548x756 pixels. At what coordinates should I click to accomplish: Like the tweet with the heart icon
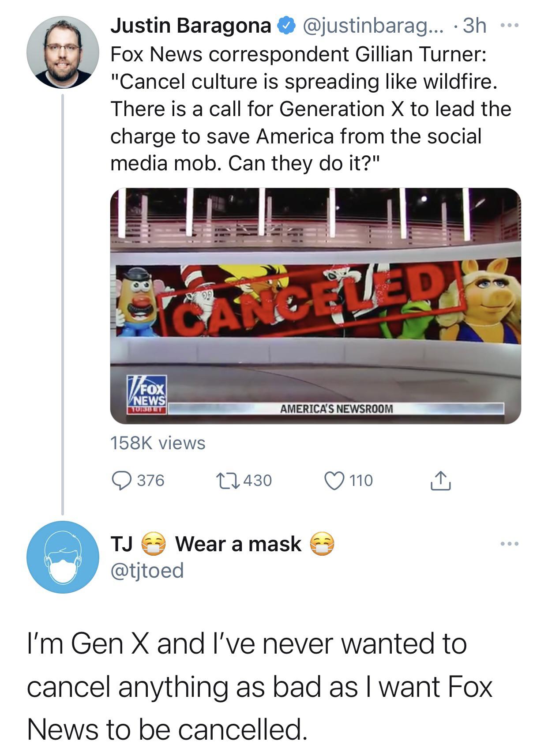[x=334, y=480]
